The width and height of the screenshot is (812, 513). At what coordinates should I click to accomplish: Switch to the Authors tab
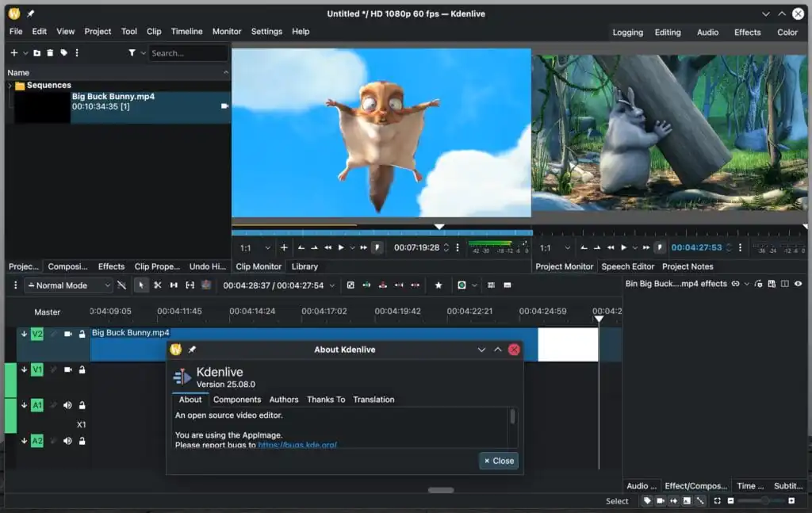(283, 400)
